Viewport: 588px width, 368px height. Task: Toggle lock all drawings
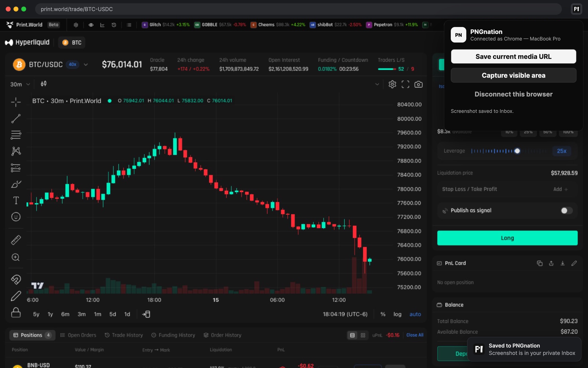coord(16,313)
